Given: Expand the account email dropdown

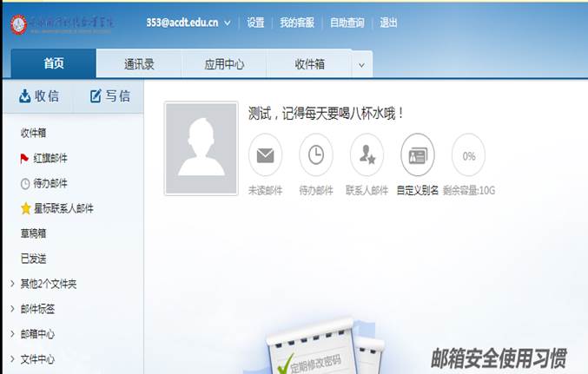Looking at the screenshot, I should click(228, 23).
